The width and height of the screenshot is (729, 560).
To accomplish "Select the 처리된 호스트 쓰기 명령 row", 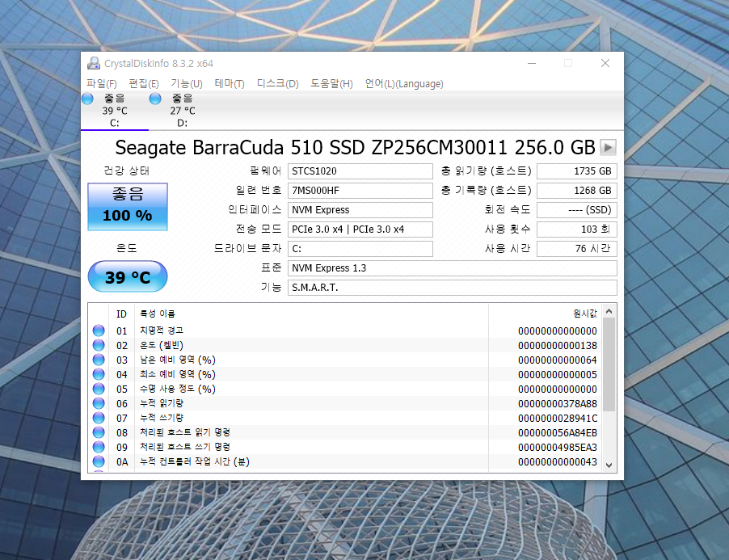I will tap(345, 447).
